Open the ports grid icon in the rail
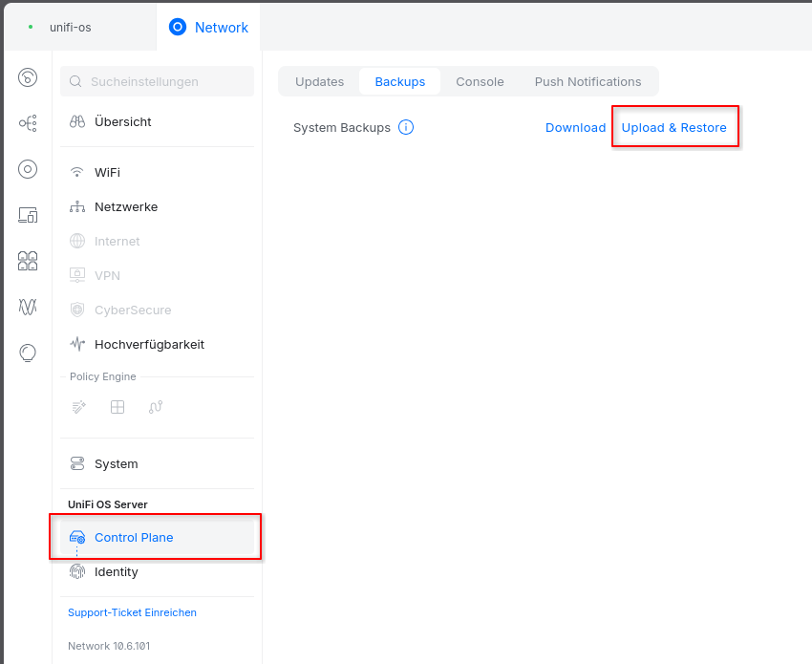Viewport: 812px width, 664px height. tap(28, 261)
